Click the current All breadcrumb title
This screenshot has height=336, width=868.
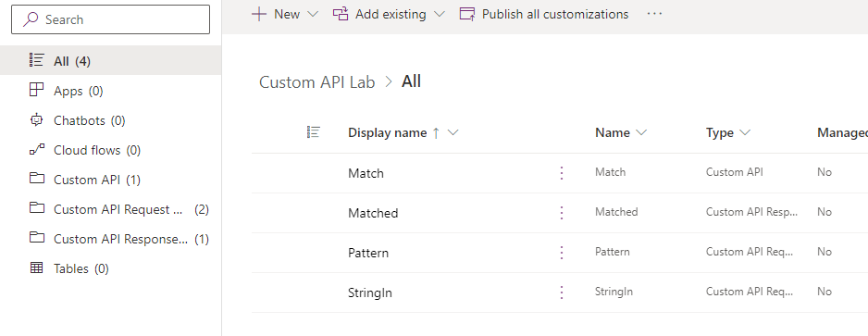coord(411,81)
